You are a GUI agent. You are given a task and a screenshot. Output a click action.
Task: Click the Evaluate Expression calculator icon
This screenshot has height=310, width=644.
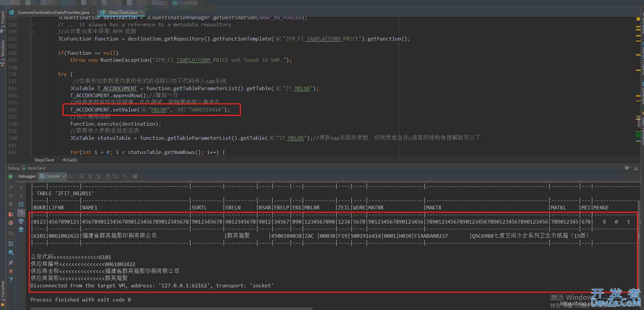[135, 176]
